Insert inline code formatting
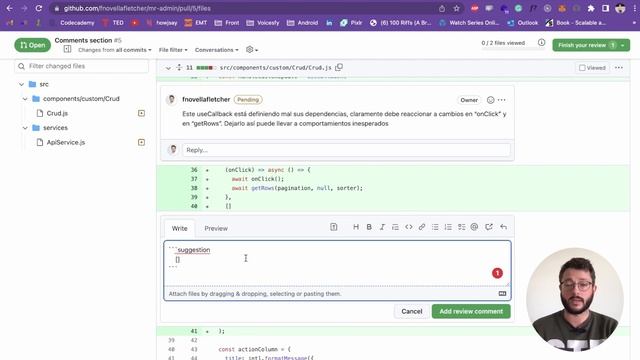 pyautogui.click(x=409, y=227)
